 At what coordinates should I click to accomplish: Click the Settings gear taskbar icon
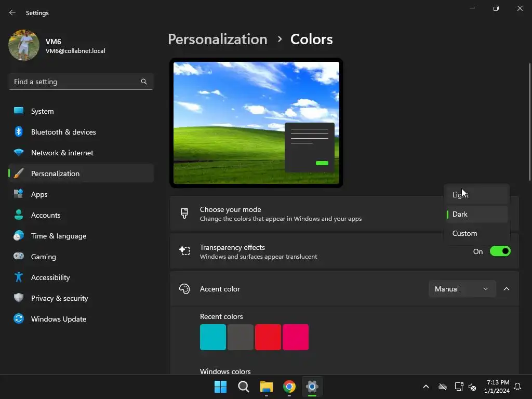coord(312,387)
